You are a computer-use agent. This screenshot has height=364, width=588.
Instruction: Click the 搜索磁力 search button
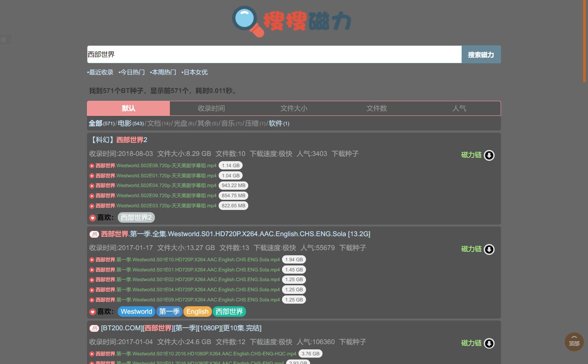click(x=481, y=55)
